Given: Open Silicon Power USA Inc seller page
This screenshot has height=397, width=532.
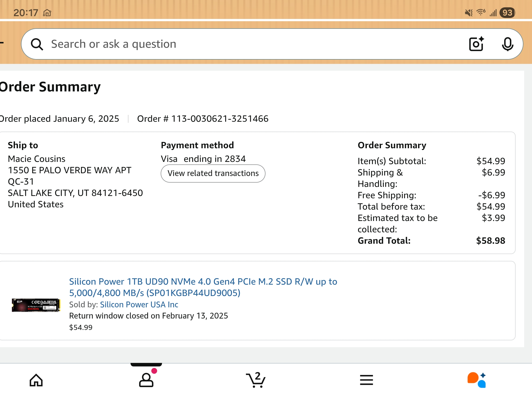Looking at the screenshot, I should point(139,305).
